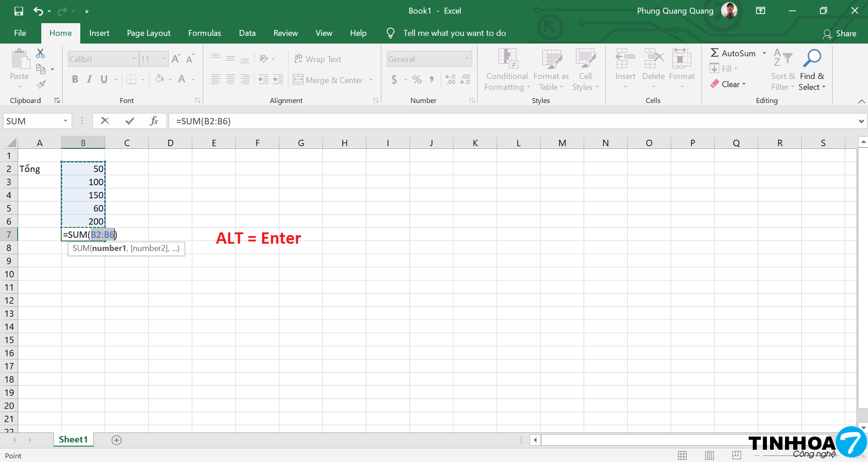Expand the formula bar with chevron

[861, 121]
